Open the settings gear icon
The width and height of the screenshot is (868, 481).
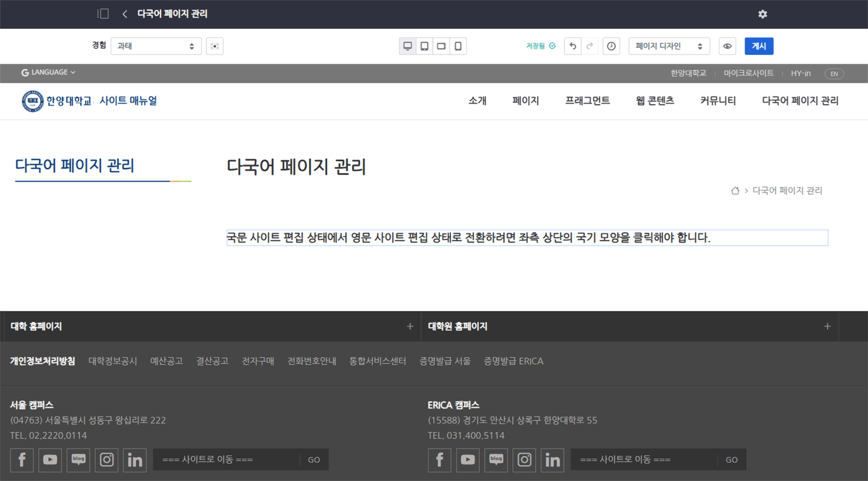coord(762,14)
